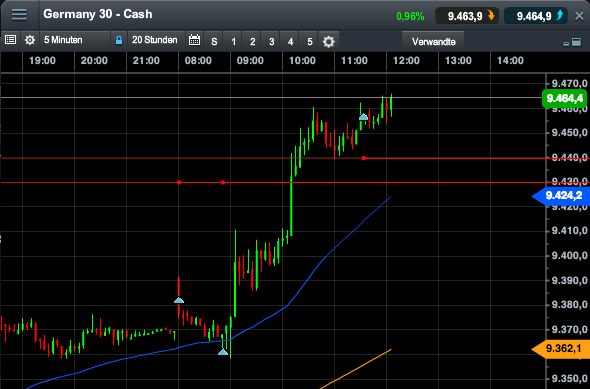
Task: Open the 20 Stunden range dropdown
Action: 155,40
